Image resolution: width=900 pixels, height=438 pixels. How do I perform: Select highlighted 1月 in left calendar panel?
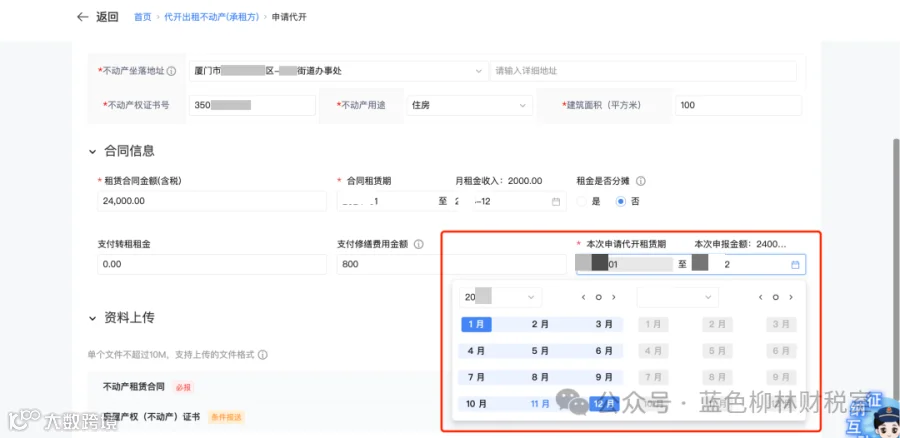tap(476, 324)
